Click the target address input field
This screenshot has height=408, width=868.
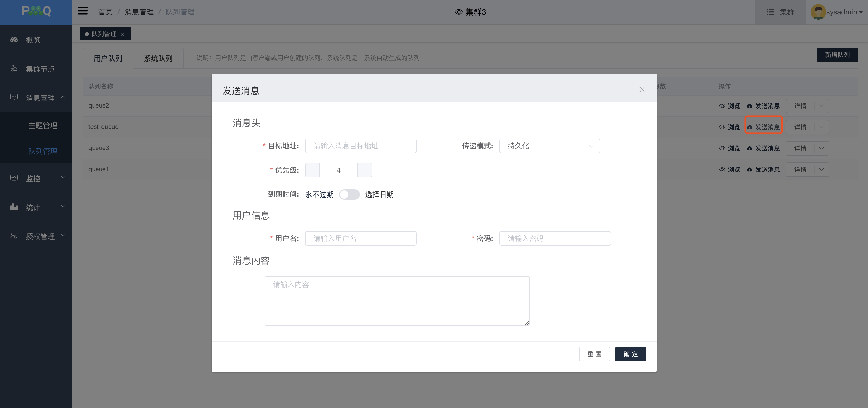pyautogui.click(x=361, y=146)
